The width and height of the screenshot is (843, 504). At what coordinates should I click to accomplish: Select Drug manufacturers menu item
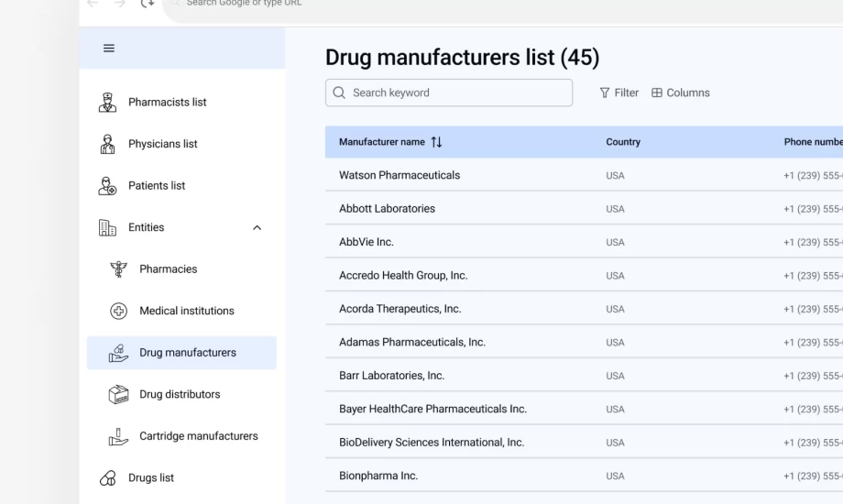click(x=181, y=353)
